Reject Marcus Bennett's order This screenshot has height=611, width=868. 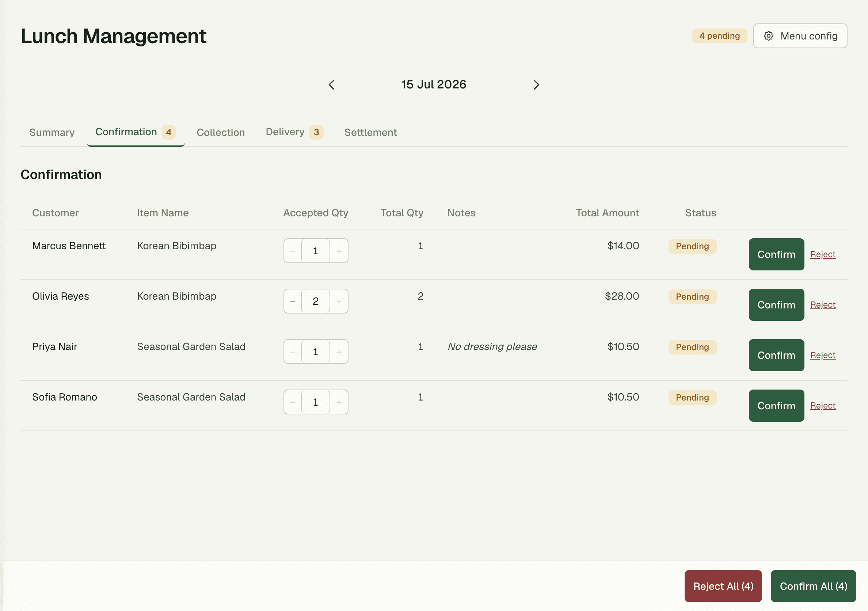(823, 254)
